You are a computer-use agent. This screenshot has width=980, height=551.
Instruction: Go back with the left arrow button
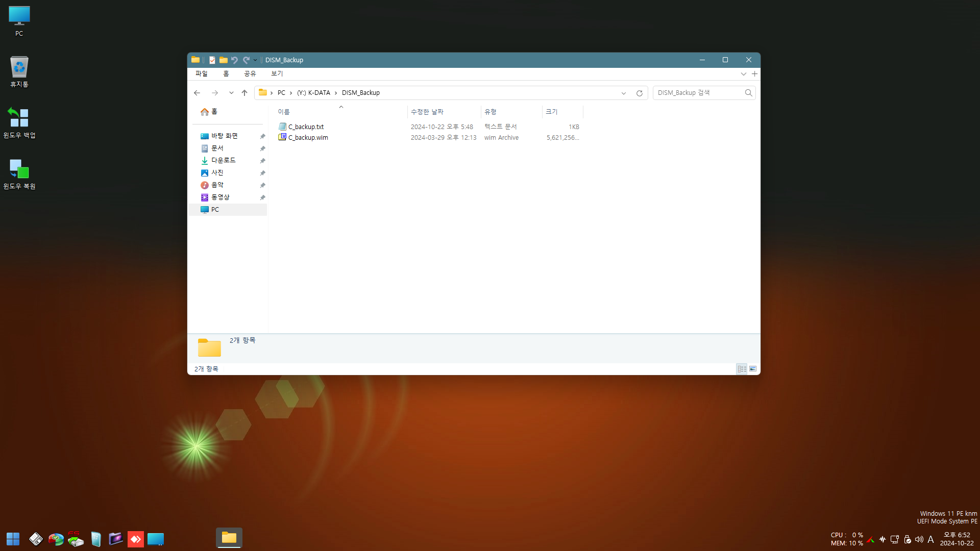(x=197, y=93)
